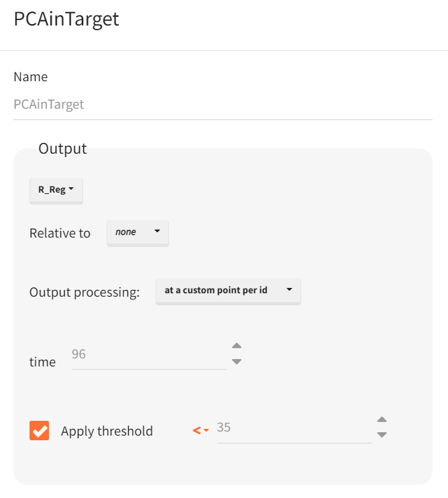Click the time value decrement arrow

click(236, 362)
